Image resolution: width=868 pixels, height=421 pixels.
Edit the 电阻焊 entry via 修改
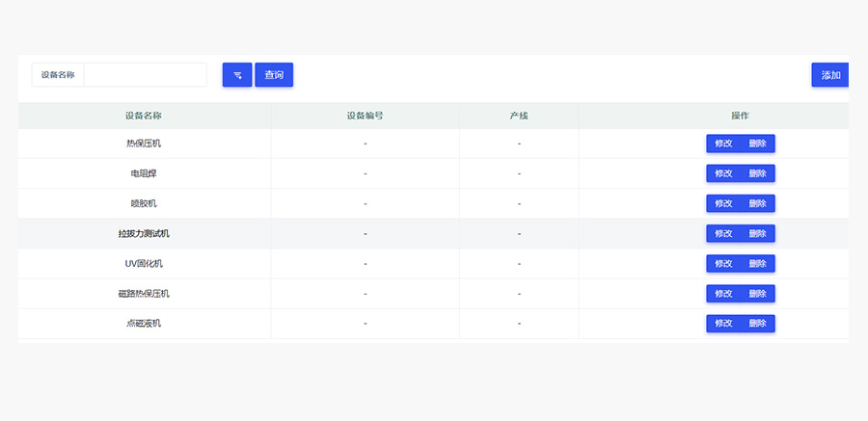(723, 173)
